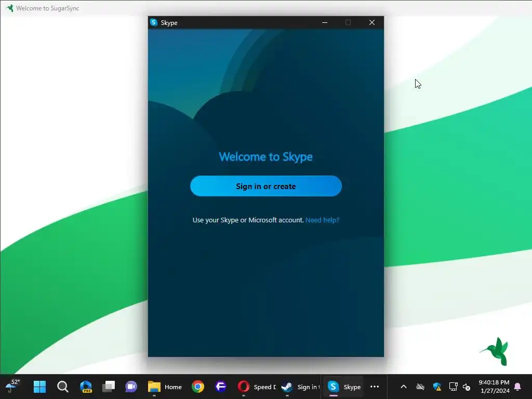
Task: Click the green hummingbird logo in SugarSync window
Action: (x=495, y=351)
